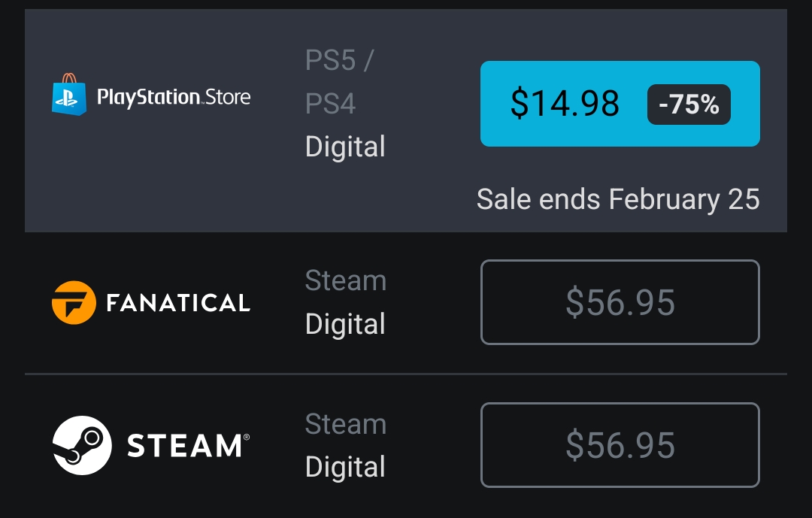Click "Steam" platform label beside the STEAM logo

[345, 424]
